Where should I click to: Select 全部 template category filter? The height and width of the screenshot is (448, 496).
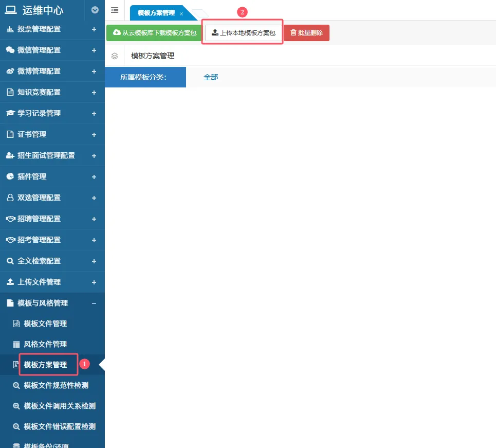pos(211,77)
